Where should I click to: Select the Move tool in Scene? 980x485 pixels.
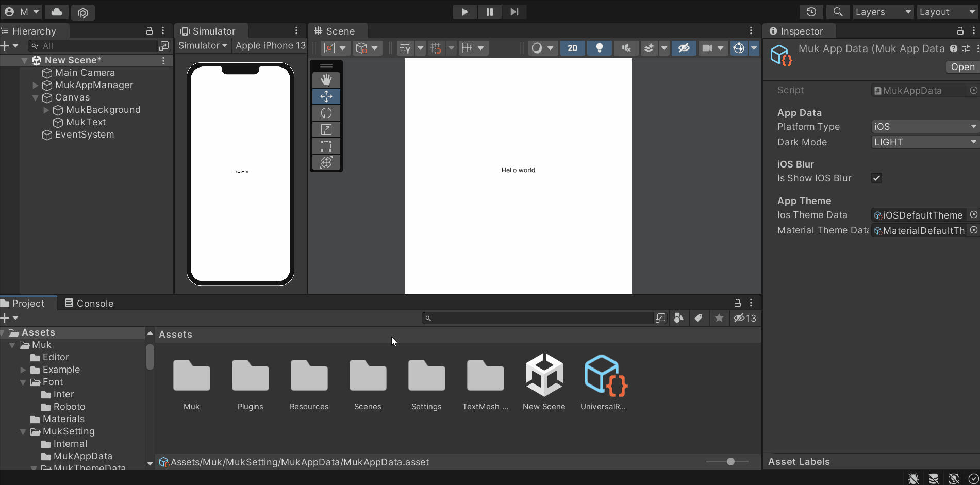click(x=326, y=96)
